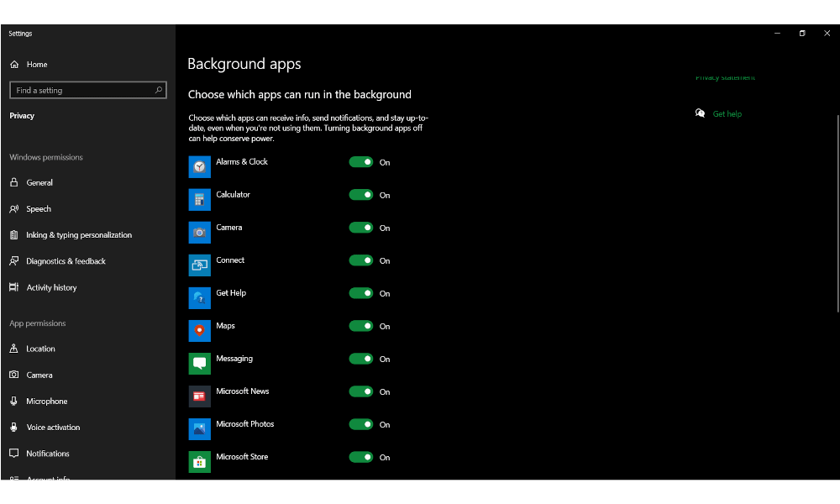The image size is (840, 504).
Task: Click the Find a setting search box
Action: (x=88, y=90)
